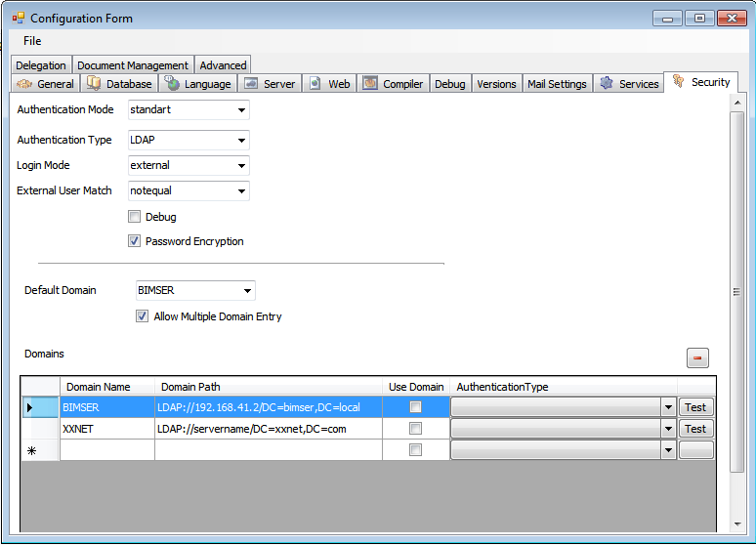Open the Database tab icon
756x545 pixels.
coord(94,84)
